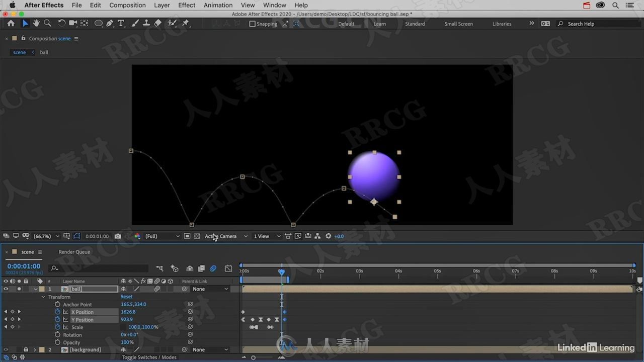
Task: Open the Composition menu
Action: 127,5
